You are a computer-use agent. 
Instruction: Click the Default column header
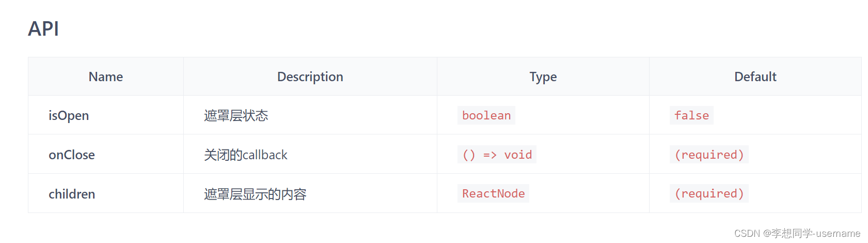[x=755, y=77]
